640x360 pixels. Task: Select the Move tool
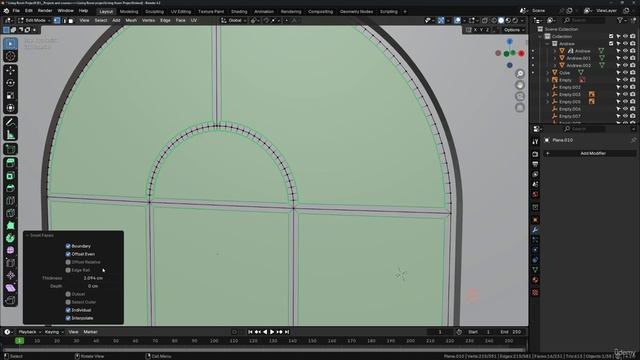pos(11,71)
